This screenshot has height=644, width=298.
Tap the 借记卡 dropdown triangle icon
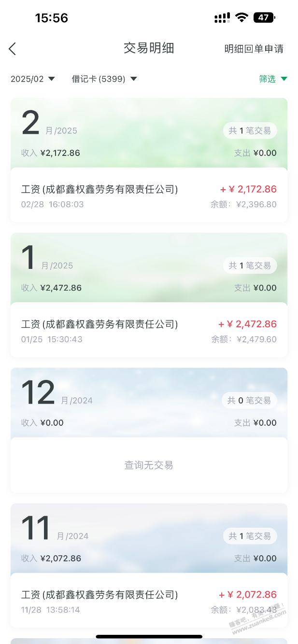click(134, 79)
